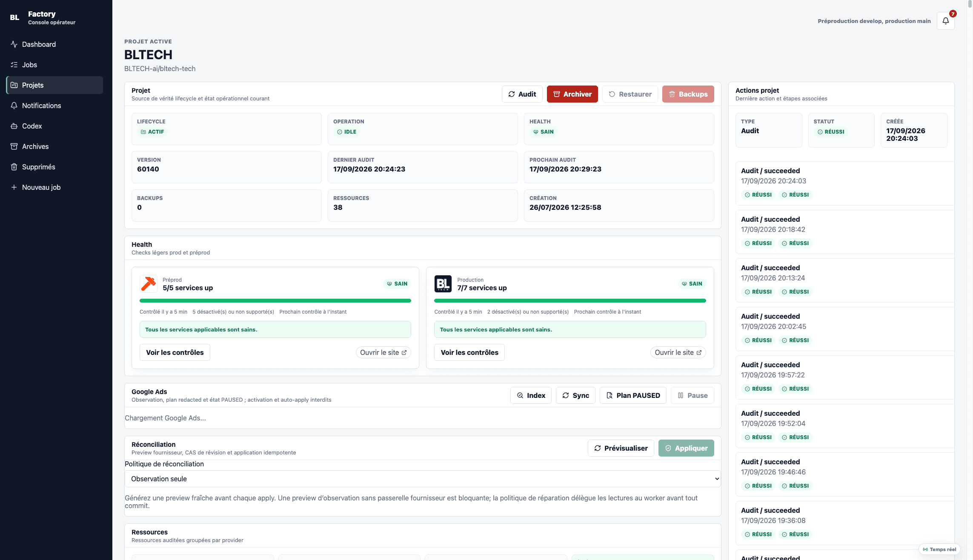The height and width of the screenshot is (560, 973).
Task: Select the audit entry dated 17/09/2026 19:57:22
Action: (844, 377)
